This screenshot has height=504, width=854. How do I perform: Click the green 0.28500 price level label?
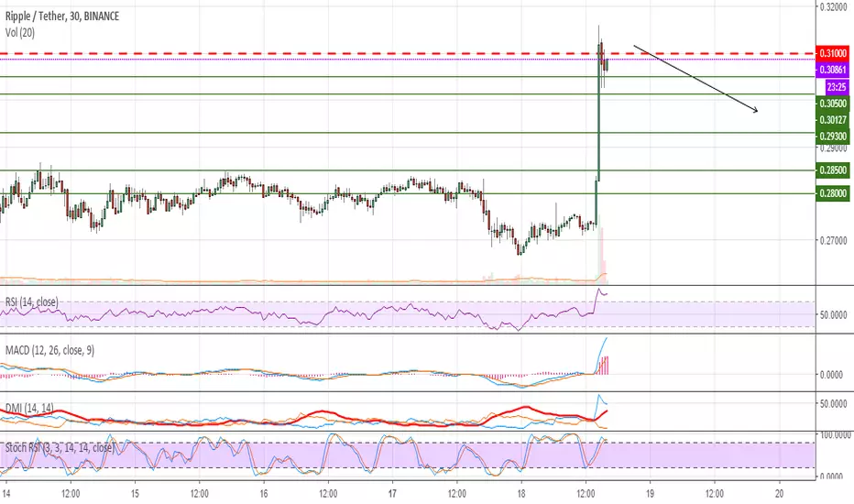pyautogui.click(x=833, y=170)
